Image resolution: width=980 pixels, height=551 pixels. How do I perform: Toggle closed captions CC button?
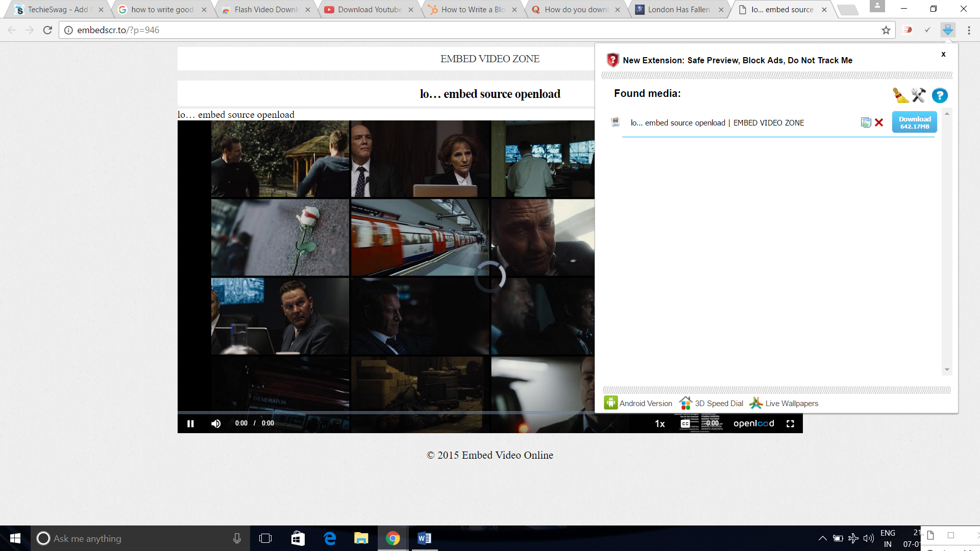pos(685,424)
